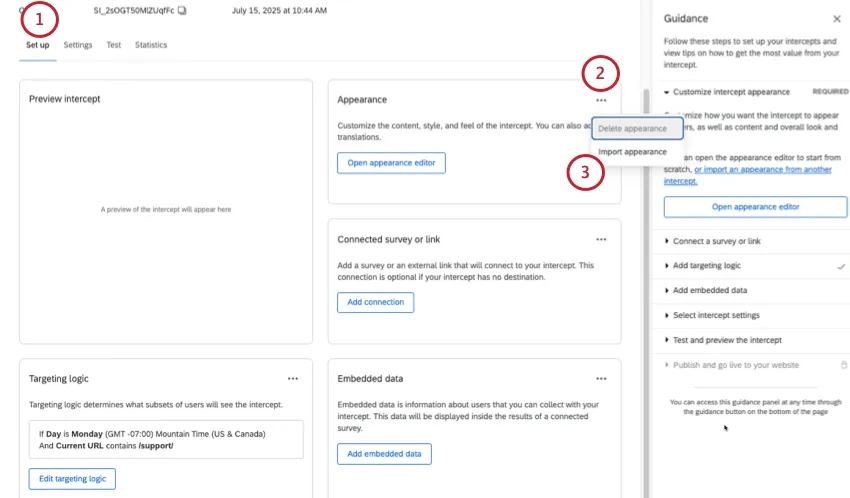Open Connected survey or link options menu
This screenshot has height=498, width=850.
601,240
